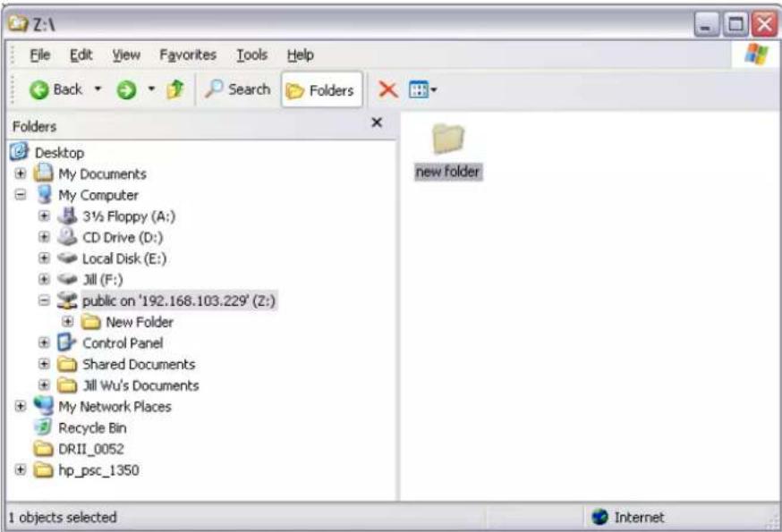Click the network drive (Z:) icon
The image size is (782, 532).
(67, 300)
